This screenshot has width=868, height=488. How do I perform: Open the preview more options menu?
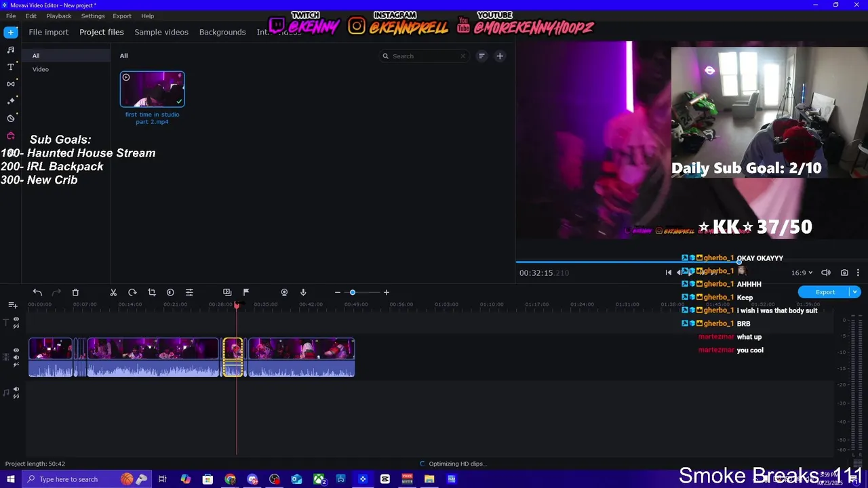[x=858, y=272]
